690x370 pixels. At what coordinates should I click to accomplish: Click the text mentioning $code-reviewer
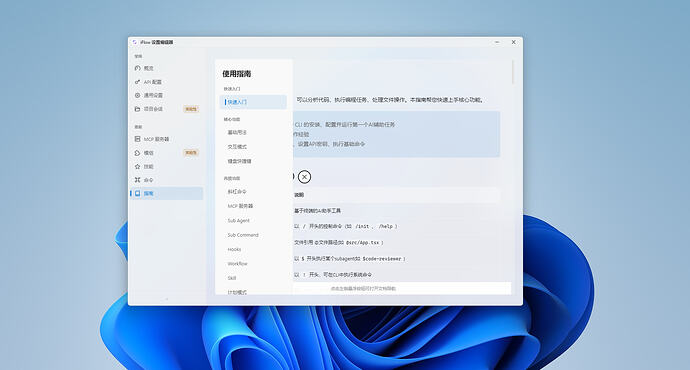coord(350,259)
